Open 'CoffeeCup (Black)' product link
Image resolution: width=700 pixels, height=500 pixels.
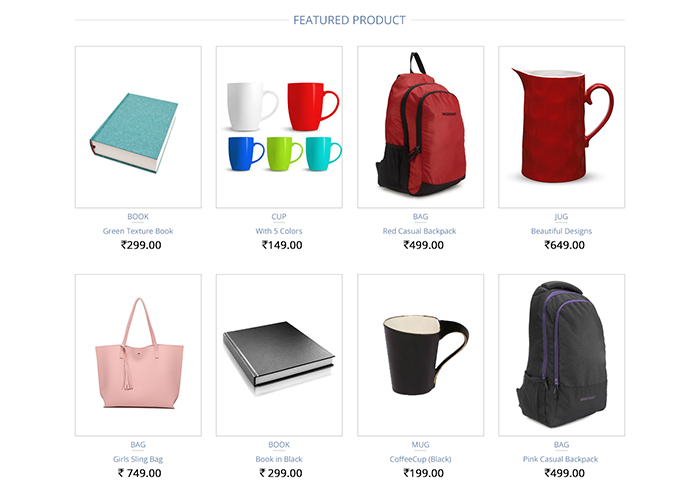tap(420, 459)
